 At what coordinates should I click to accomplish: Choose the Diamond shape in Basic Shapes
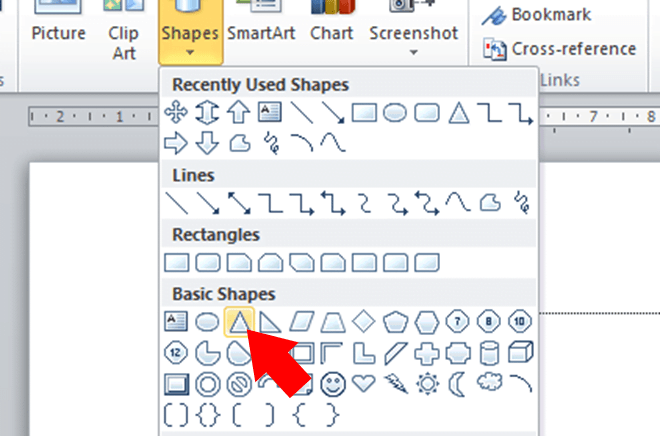365,321
